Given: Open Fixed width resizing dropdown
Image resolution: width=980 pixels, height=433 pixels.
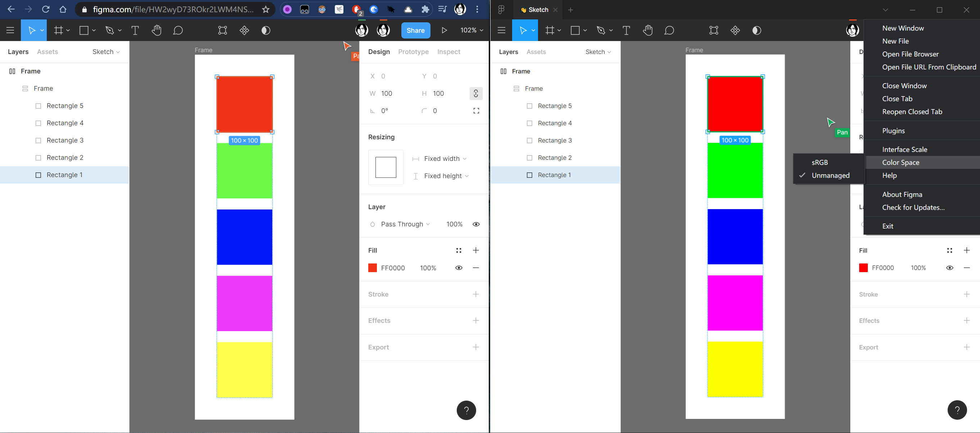Looking at the screenshot, I should pos(445,158).
